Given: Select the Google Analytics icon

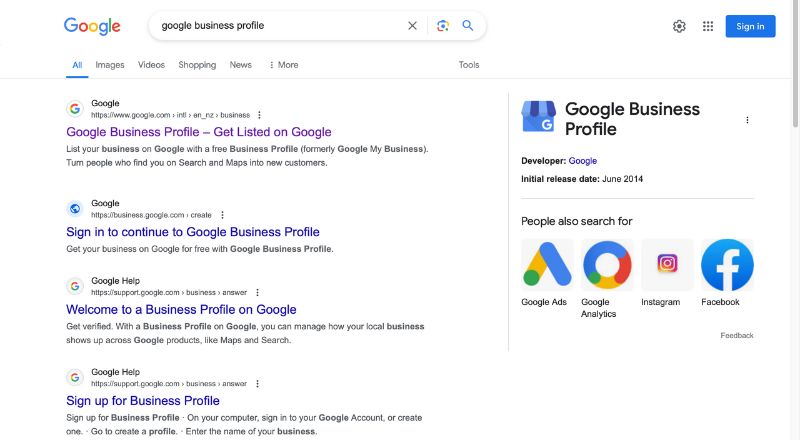Looking at the screenshot, I should pyautogui.click(x=607, y=264).
